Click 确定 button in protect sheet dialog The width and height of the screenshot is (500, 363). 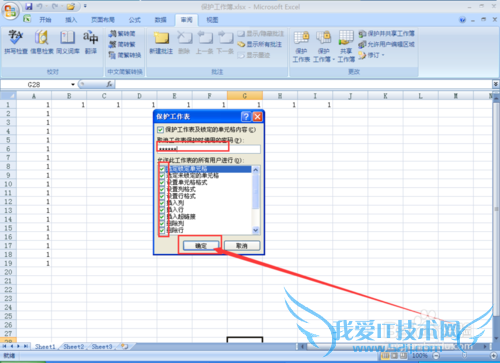[x=201, y=246]
